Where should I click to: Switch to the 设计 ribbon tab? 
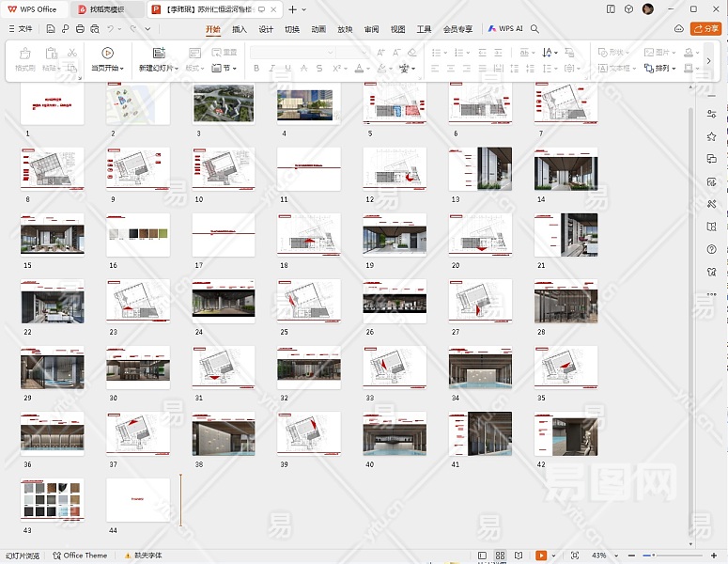(266, 29)
